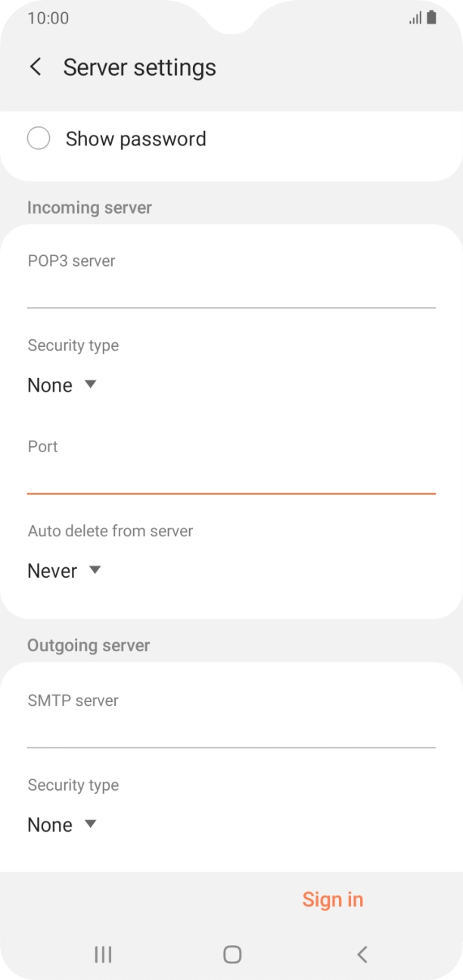Tap the Recents button in navigation bar
This screenshot has height=980, width=463.
[101, 954]
